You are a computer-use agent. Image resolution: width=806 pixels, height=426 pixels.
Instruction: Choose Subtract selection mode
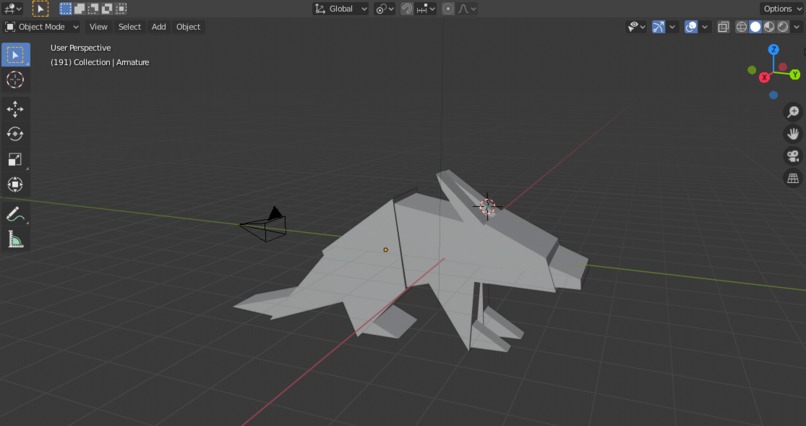[94, 8]
